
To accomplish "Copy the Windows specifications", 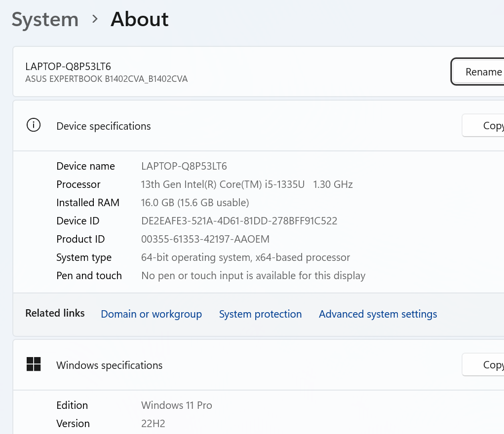I will pos(483,364).
